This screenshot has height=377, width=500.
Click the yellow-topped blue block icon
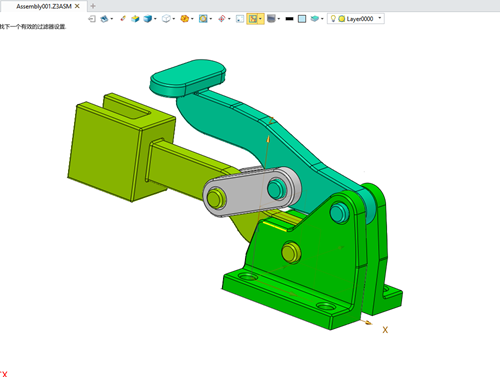135,19
